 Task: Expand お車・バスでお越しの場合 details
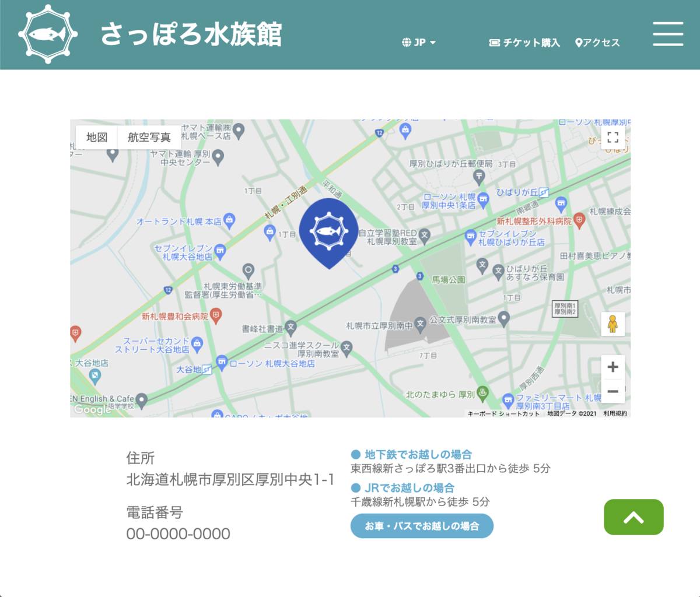click(x=422, y=525)
